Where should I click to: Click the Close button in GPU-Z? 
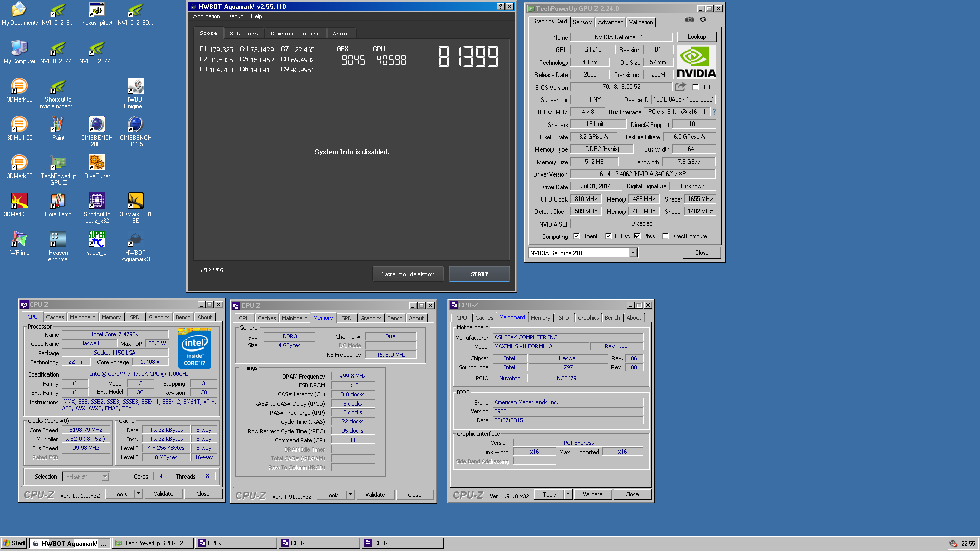pos(702,253)
